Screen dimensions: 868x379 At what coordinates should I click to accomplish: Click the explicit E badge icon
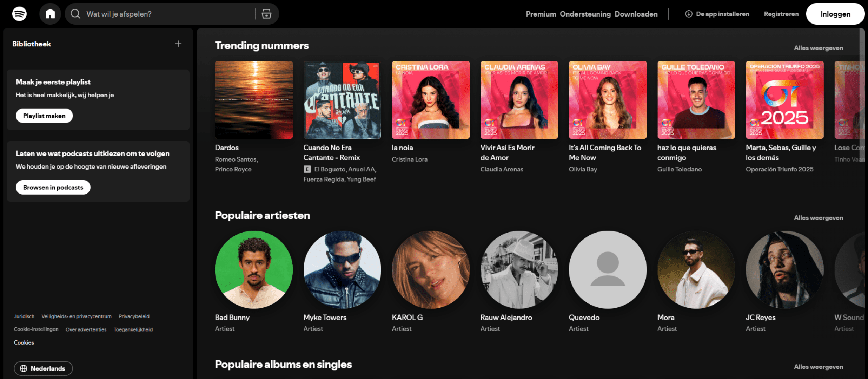click(x=307, y=169)
